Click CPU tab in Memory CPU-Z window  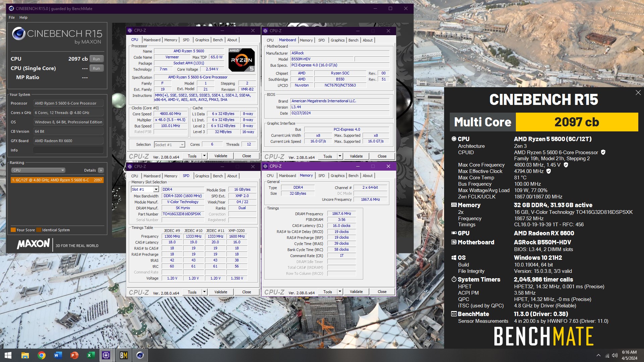[x=270, y=176]
